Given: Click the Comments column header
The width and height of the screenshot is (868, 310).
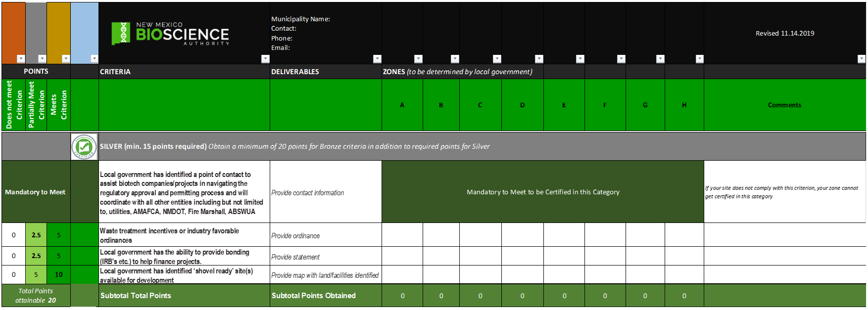Looking at the screenshot, I should point(785,105).
